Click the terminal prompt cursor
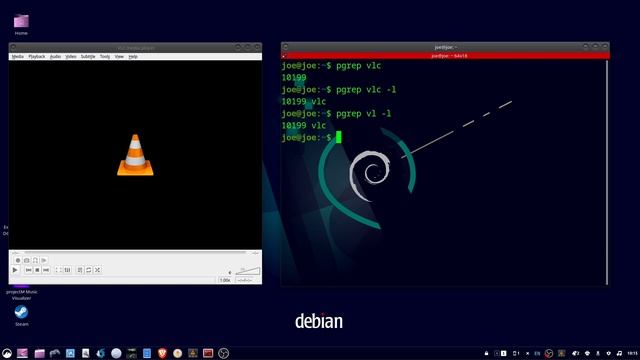This screenshot has width=640, height=360. click(338, 137)
